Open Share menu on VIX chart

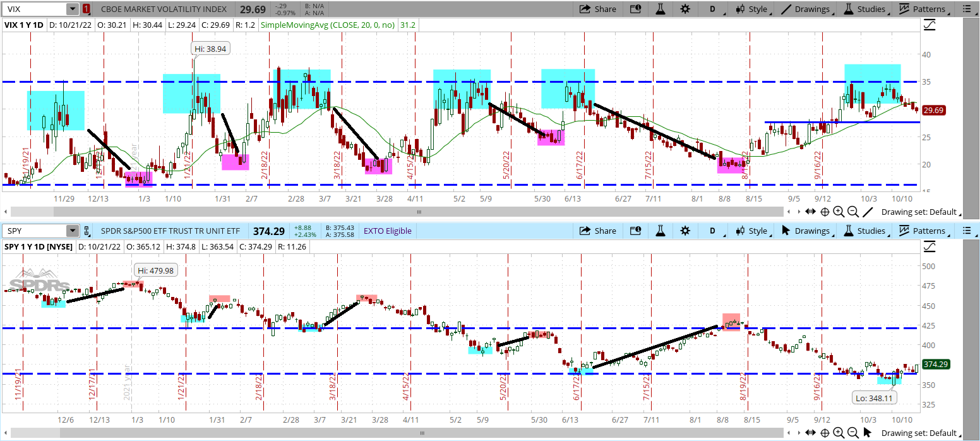click(597, 9)
